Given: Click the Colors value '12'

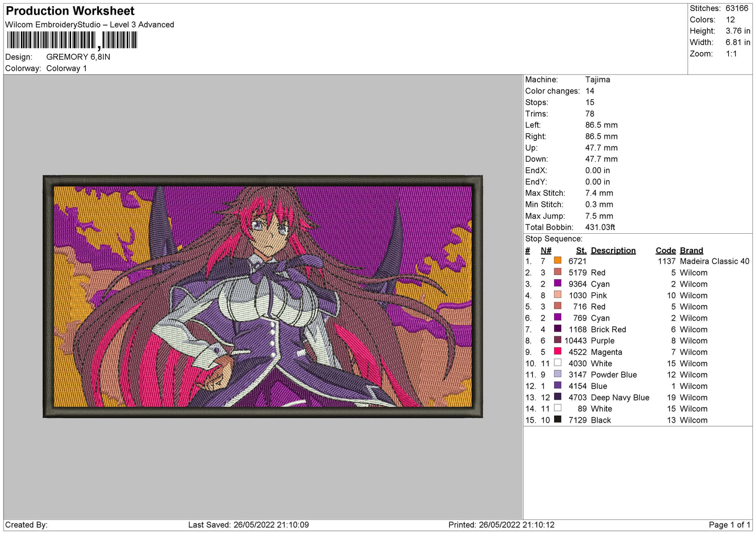Looking at the screenshot, I should pos(730,20).
